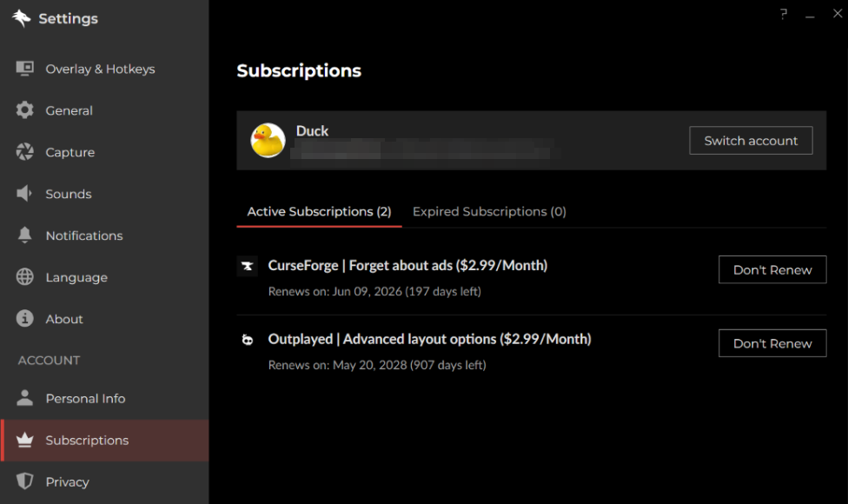This screenshot has height=504, width=848.
Task: Click the Language globe icon
Action: click(24, 277)
